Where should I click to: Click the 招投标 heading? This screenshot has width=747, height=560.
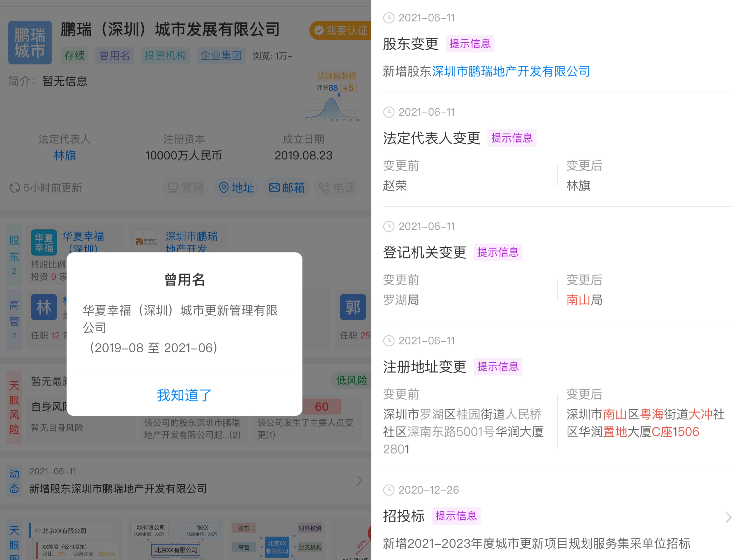(404, 516)
